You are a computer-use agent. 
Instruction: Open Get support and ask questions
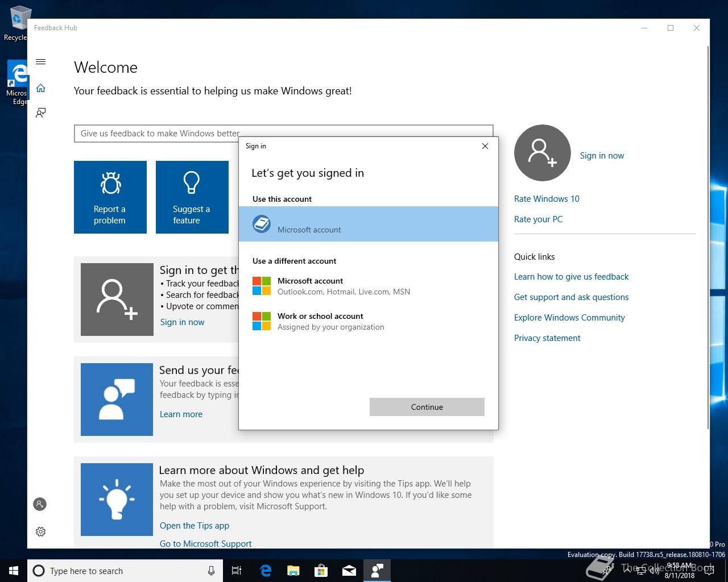point(571,297)
